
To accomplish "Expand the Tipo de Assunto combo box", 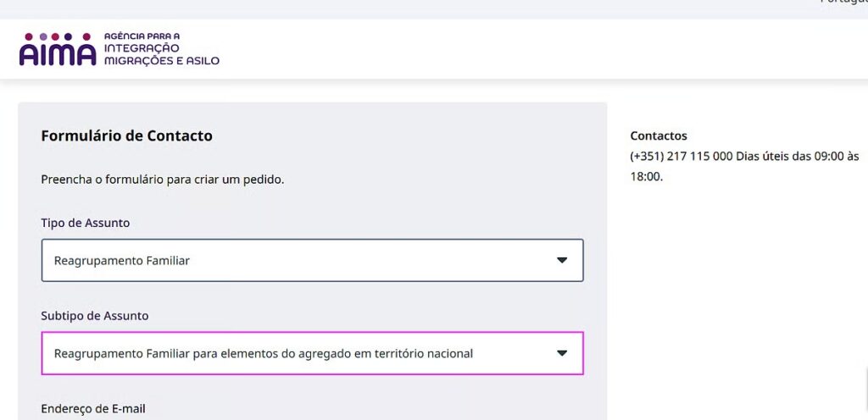I will click(312, 260).
